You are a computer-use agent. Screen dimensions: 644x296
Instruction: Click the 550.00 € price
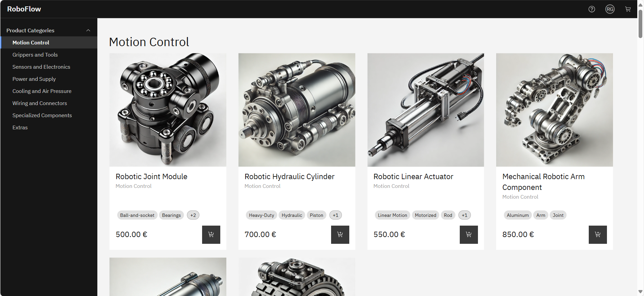pos(389,234)
